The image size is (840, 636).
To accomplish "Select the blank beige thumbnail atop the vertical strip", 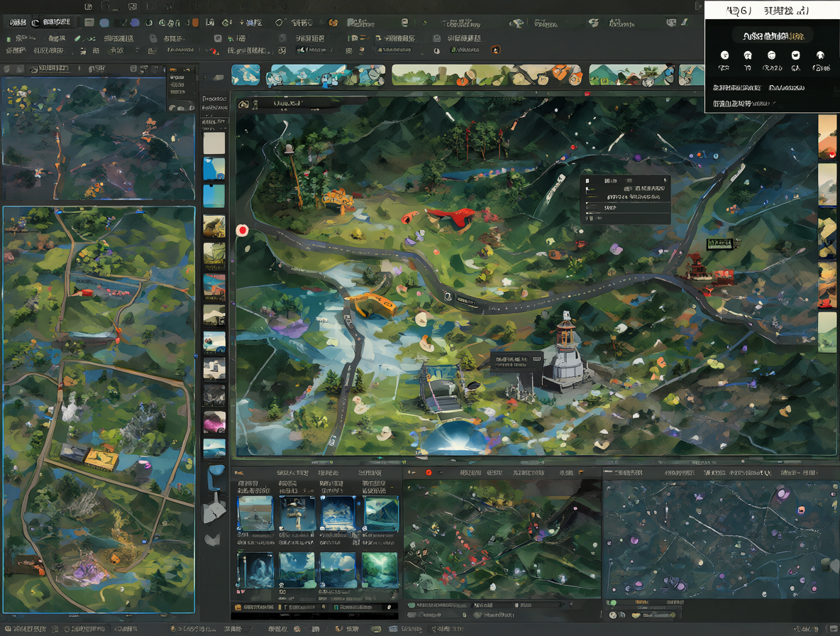I will 214,143.
